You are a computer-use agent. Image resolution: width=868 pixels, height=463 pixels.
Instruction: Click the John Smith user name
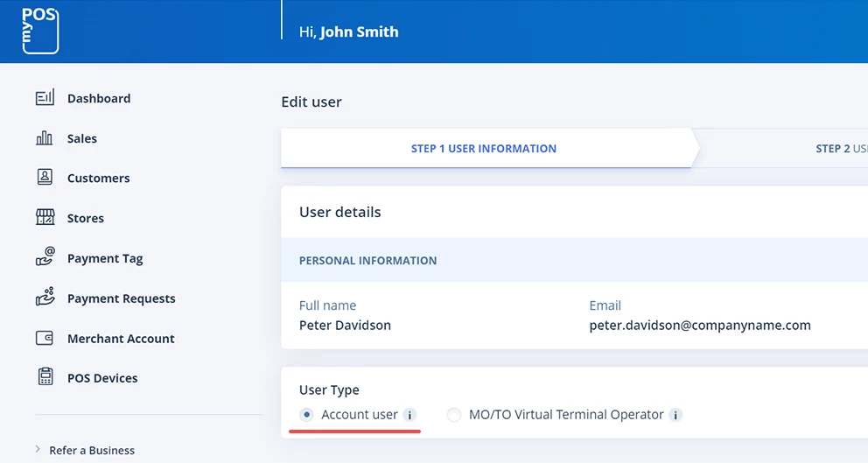pyautogui.click(x=359, y=32)
